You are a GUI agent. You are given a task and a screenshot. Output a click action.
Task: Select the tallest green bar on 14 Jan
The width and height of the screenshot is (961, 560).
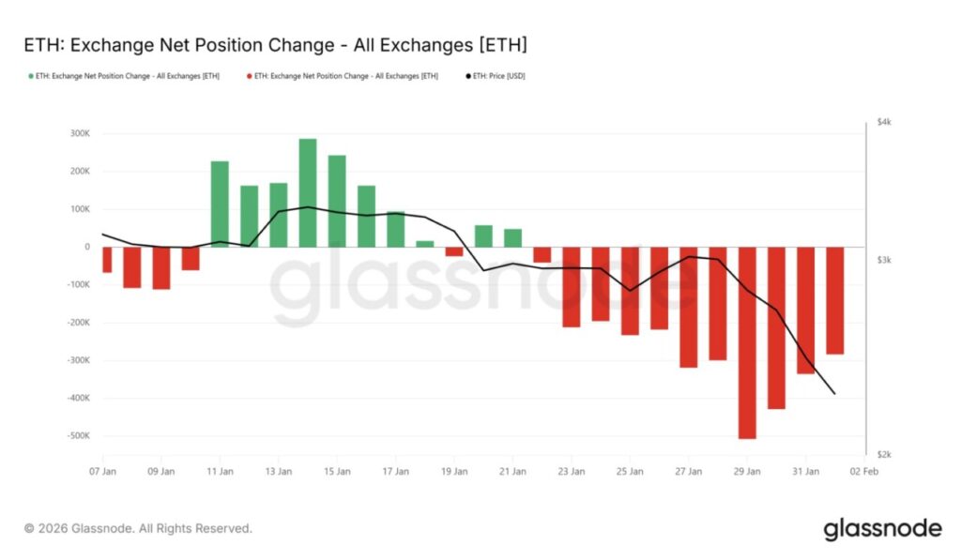(x=307, y=192)
